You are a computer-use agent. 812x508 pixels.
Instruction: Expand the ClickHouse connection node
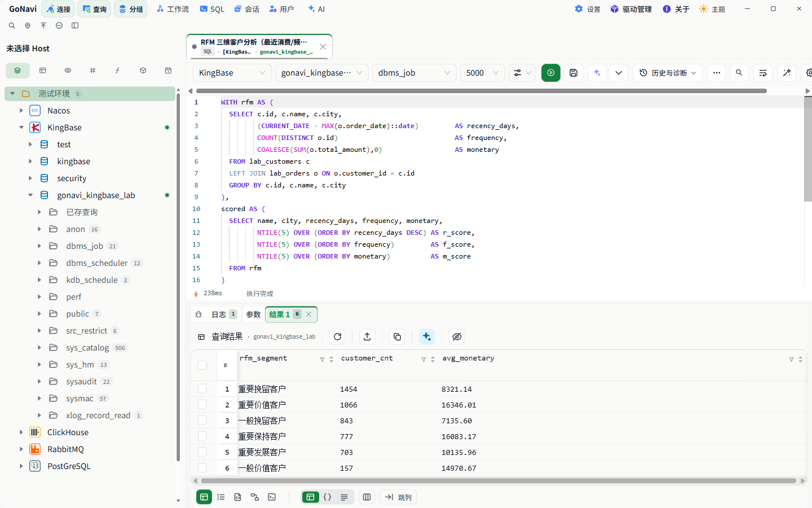[x=21, y=432]
